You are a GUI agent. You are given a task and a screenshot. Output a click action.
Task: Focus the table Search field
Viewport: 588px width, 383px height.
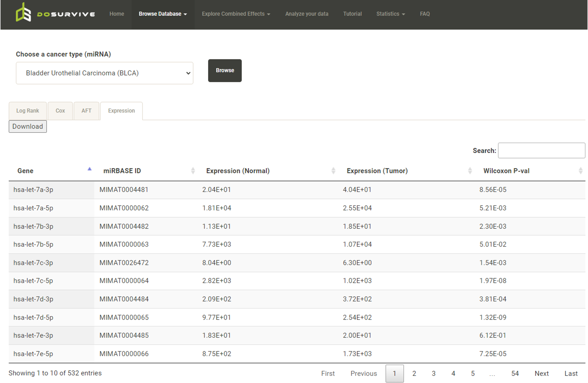(x=541, y=150)
